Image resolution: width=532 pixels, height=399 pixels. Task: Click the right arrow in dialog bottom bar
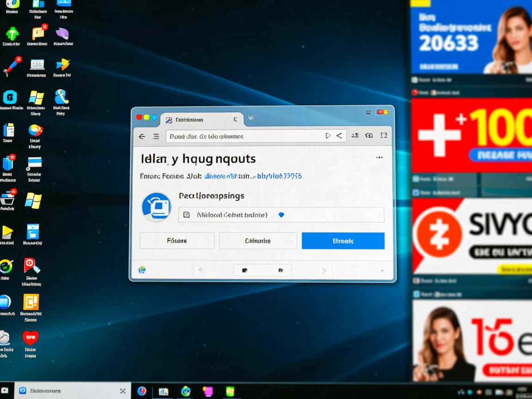[x=324, y=270]
